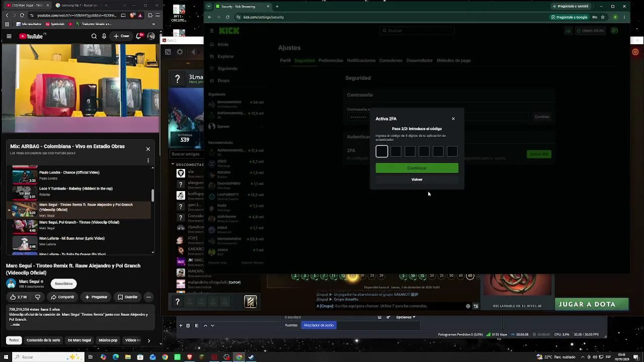Close the Mix AIRBAG playlist panel
This screenshot has height=362, width=644.
pos(148,149)
